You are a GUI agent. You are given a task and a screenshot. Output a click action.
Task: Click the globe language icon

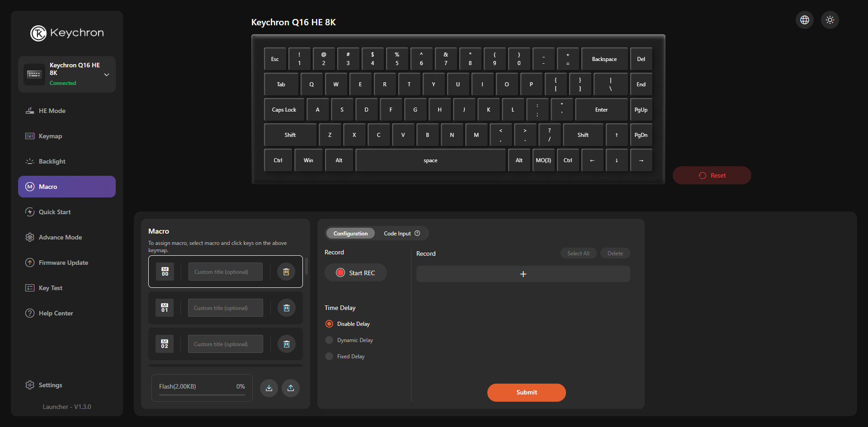pos(804,20)
